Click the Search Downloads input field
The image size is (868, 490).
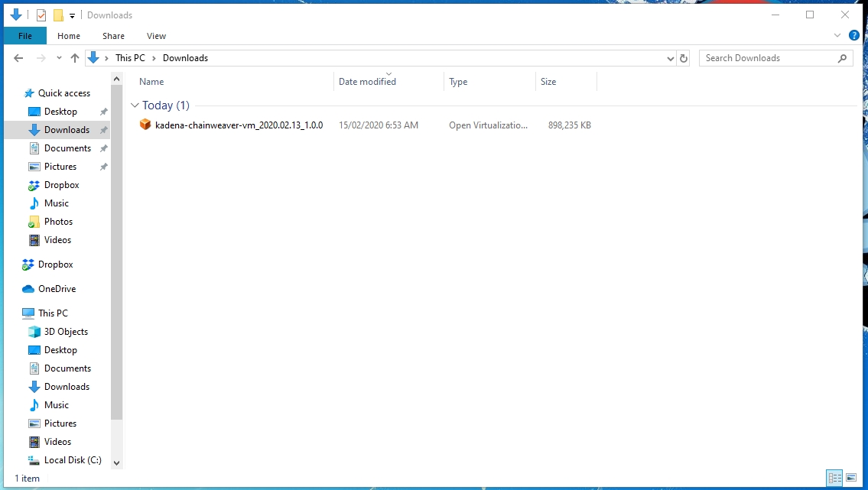pyautogui.click(x=767, y=58)
